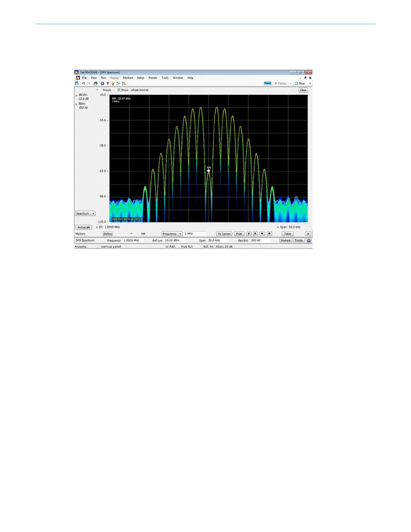Click the Res BW 500 Hz field

click(261, 240)
